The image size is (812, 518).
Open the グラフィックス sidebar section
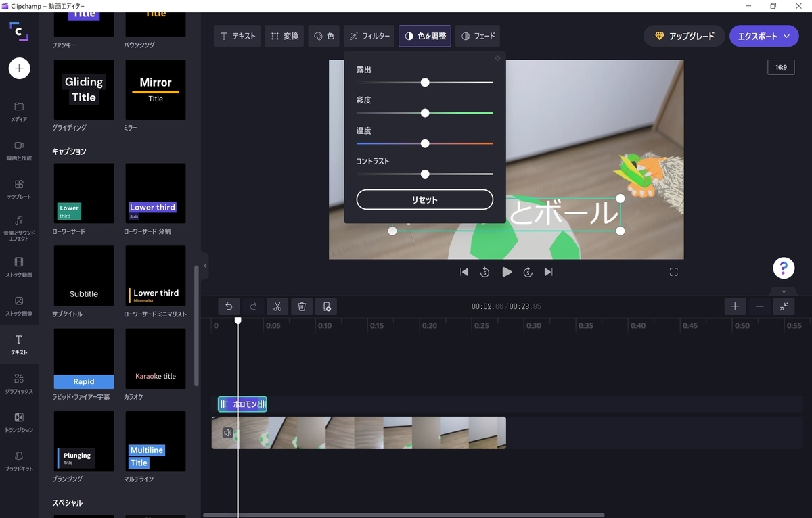tap(19, 383)
